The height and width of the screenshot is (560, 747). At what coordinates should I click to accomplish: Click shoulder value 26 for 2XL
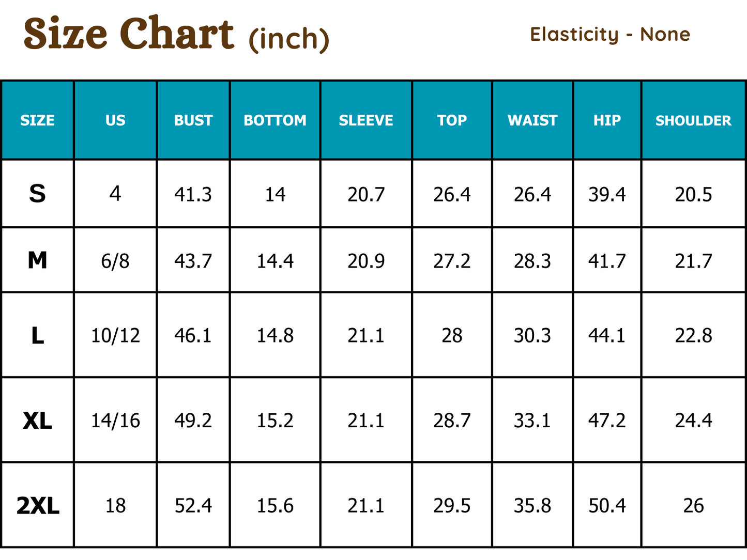(x=693, y=506)
